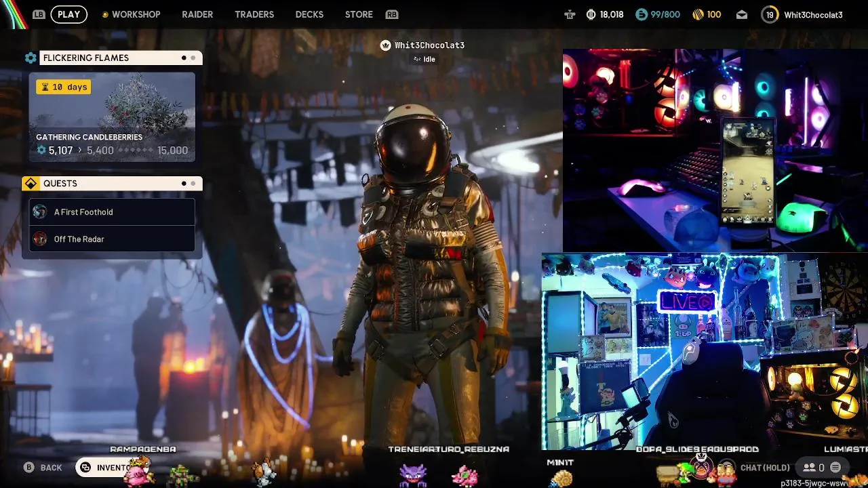868x488 pixels.
Task: Open the Decks tab
Action: click(x=309, y=14)
